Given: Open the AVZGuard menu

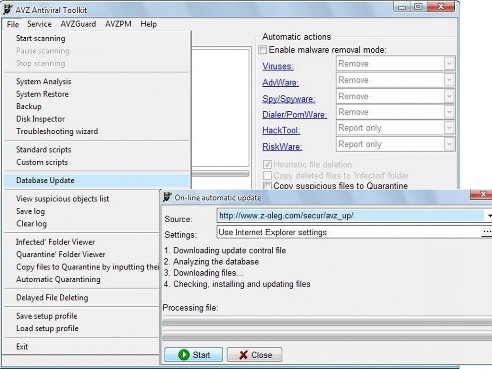Looking at the screenshot, I should click(78, 24).
